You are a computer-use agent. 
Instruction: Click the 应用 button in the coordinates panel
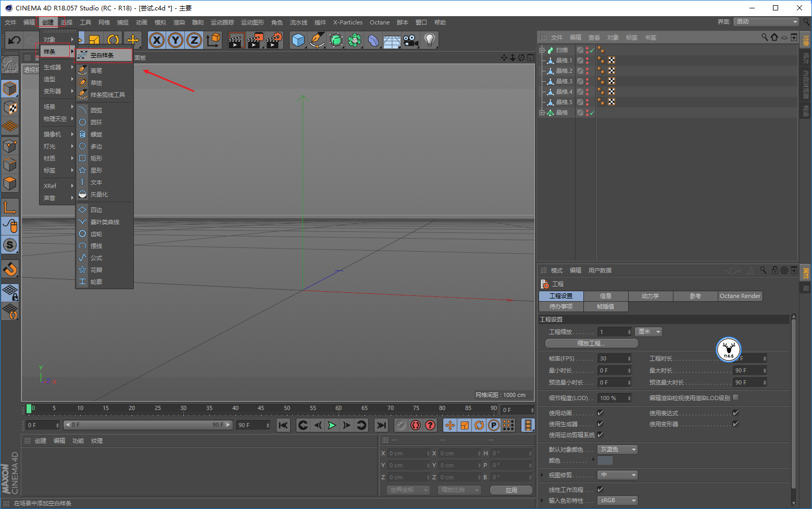511,490
